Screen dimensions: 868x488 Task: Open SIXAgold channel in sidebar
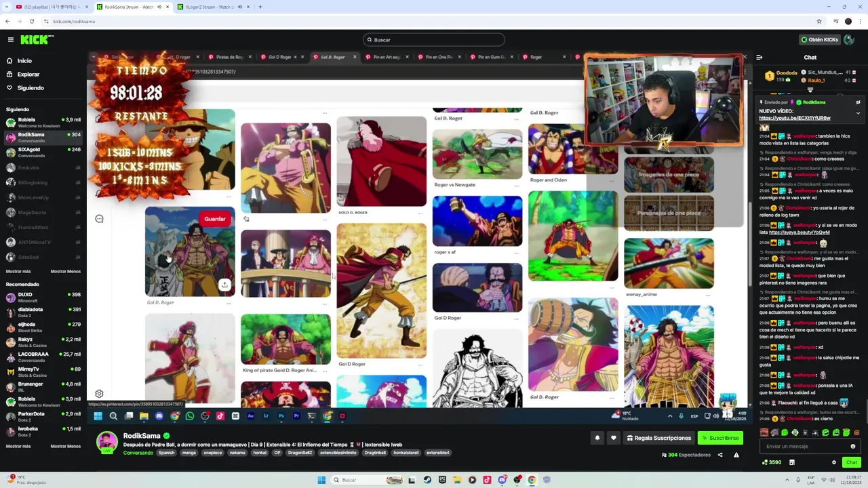(x=42, y=152)
